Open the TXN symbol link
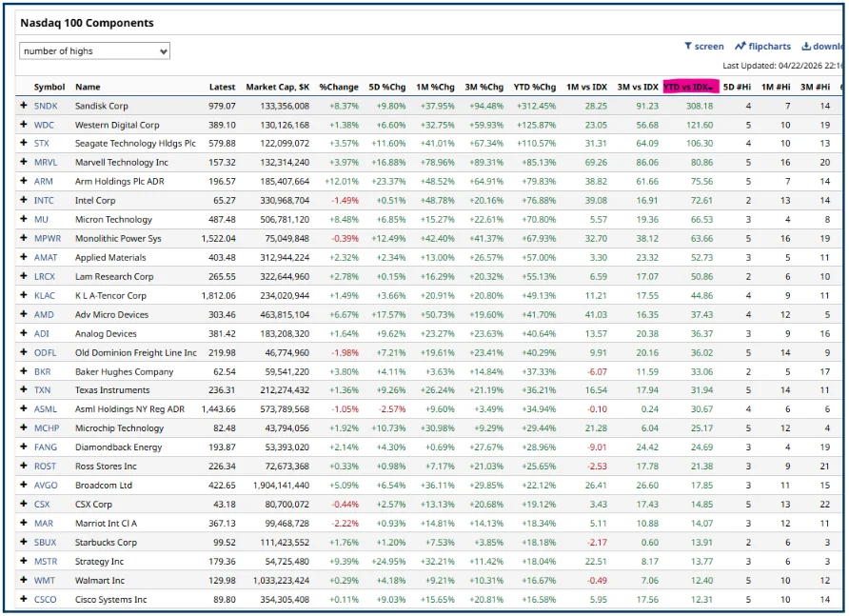849x616 pixels. (x=42, y=389)
